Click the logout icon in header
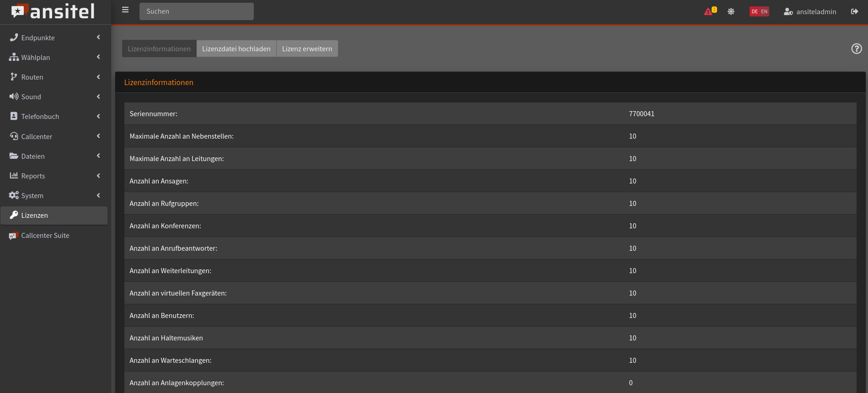The height and width of the screenshot is (393, 868). click(854, 11)
